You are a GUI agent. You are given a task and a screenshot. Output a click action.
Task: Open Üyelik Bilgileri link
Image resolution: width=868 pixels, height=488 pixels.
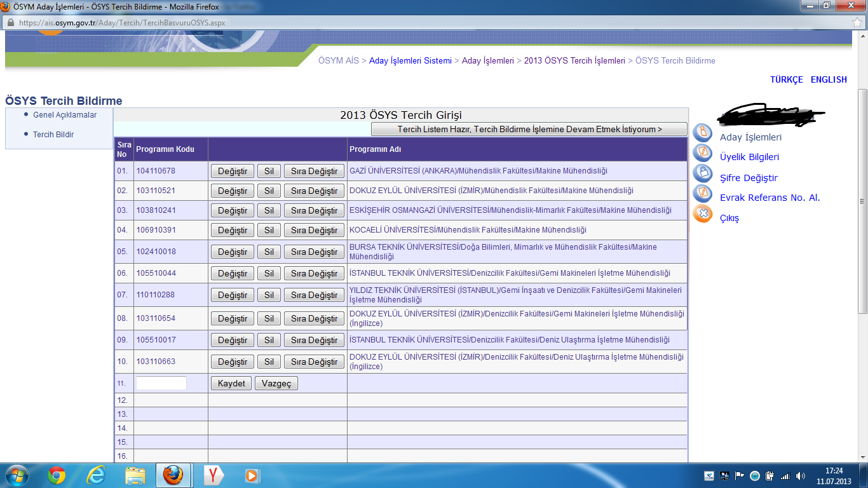pyautogui.click(x=749, y=157)
